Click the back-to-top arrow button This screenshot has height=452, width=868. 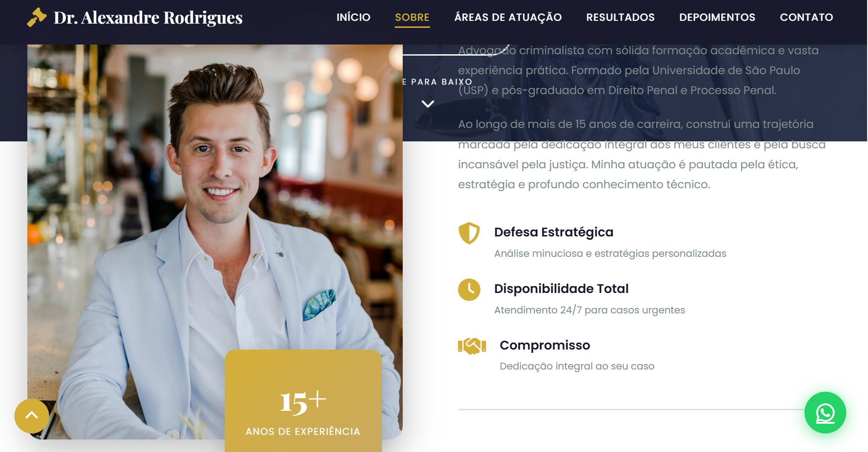32,416
